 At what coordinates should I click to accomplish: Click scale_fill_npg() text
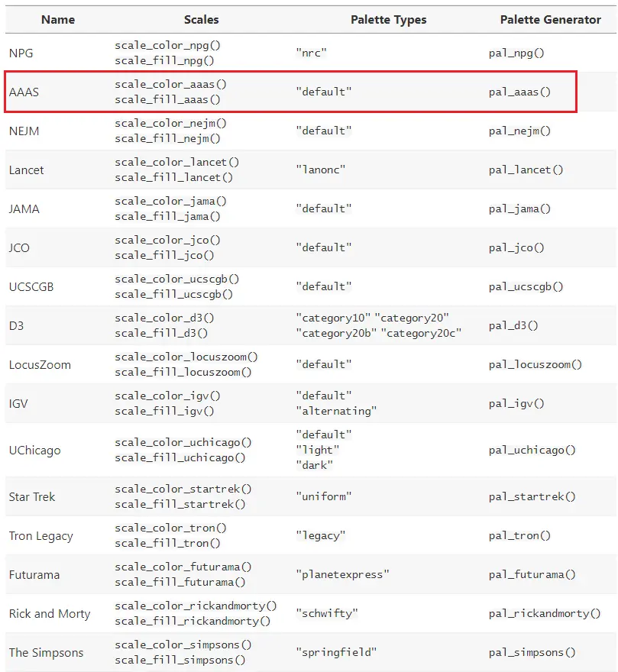pos(164,61)
